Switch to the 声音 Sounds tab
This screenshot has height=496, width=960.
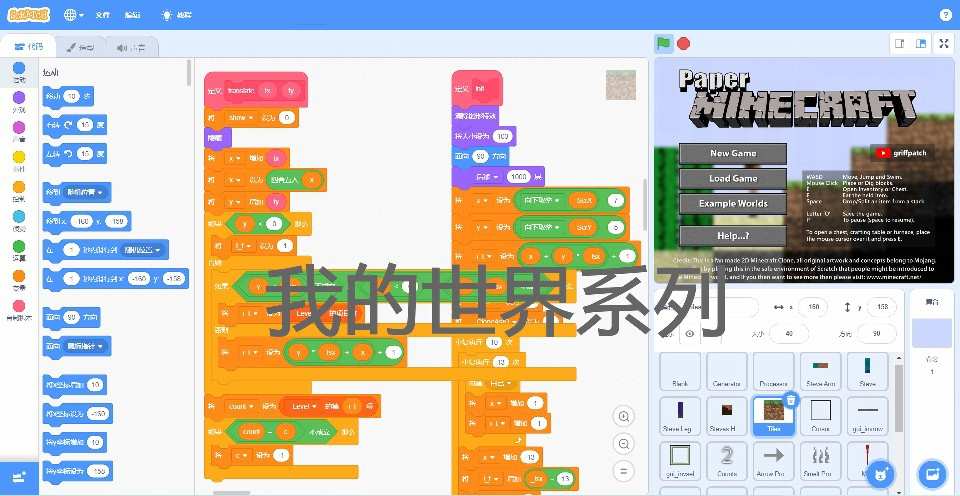point(132,47)
